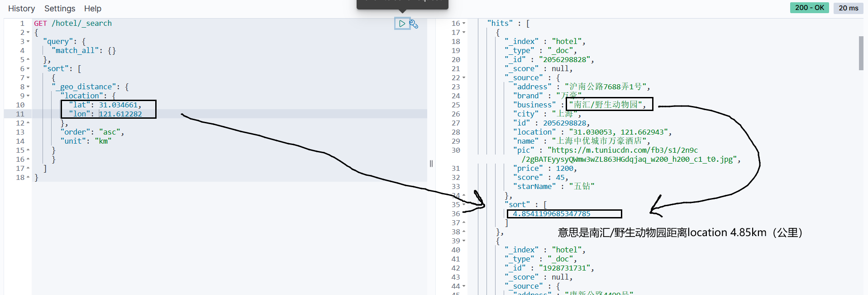The height and width of the screenshot is (295, 868).
Task: Click the "_geo_distance" key in editor
Action: [x=84, y=87]
